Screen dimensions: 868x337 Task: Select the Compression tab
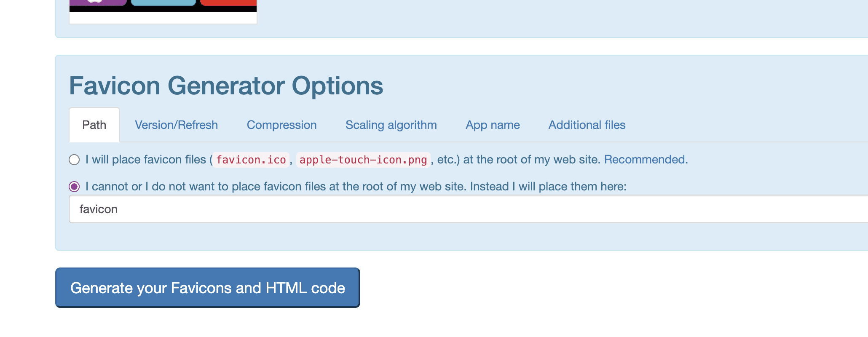pos(281,125)
